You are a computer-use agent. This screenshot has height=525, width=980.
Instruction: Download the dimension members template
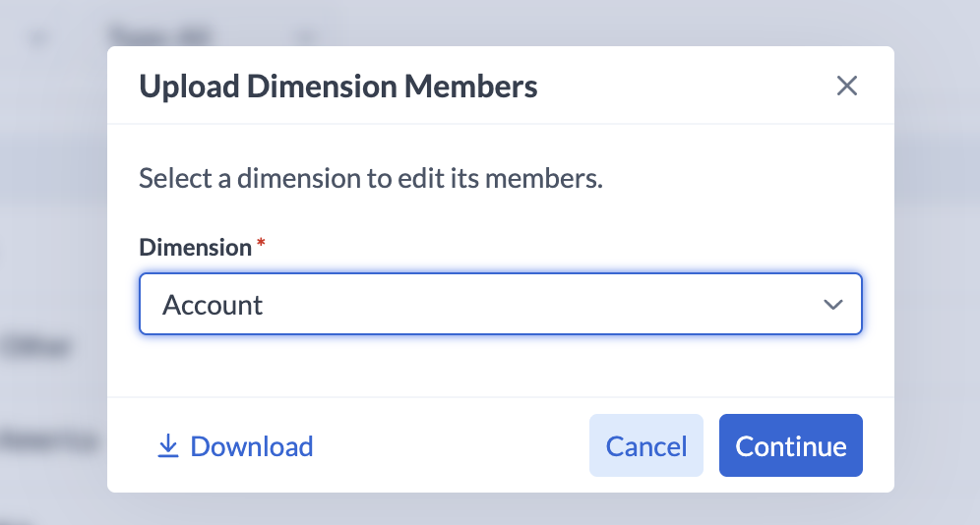[251, 446]
